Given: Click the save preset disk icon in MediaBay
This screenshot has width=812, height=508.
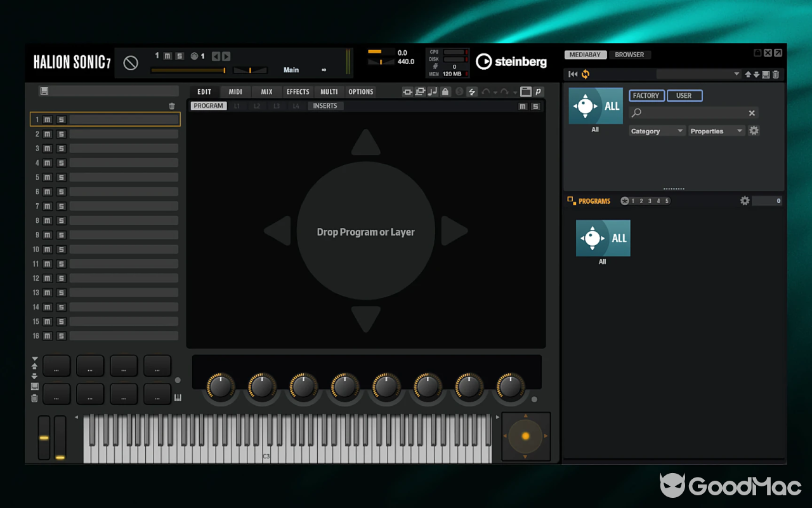Looking at the screenshot, I should (764, 74).
